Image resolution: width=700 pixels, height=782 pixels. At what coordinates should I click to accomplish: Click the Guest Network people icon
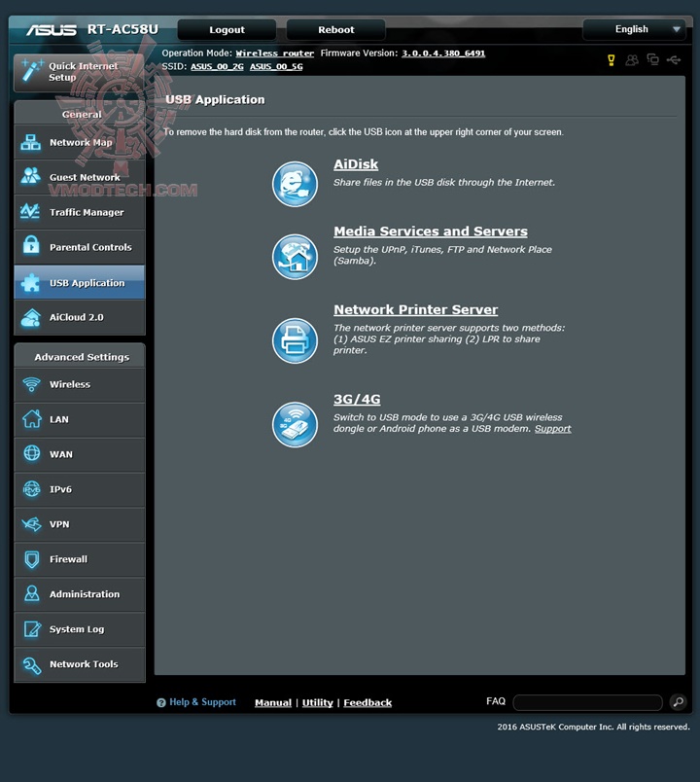tap(31, 176)
